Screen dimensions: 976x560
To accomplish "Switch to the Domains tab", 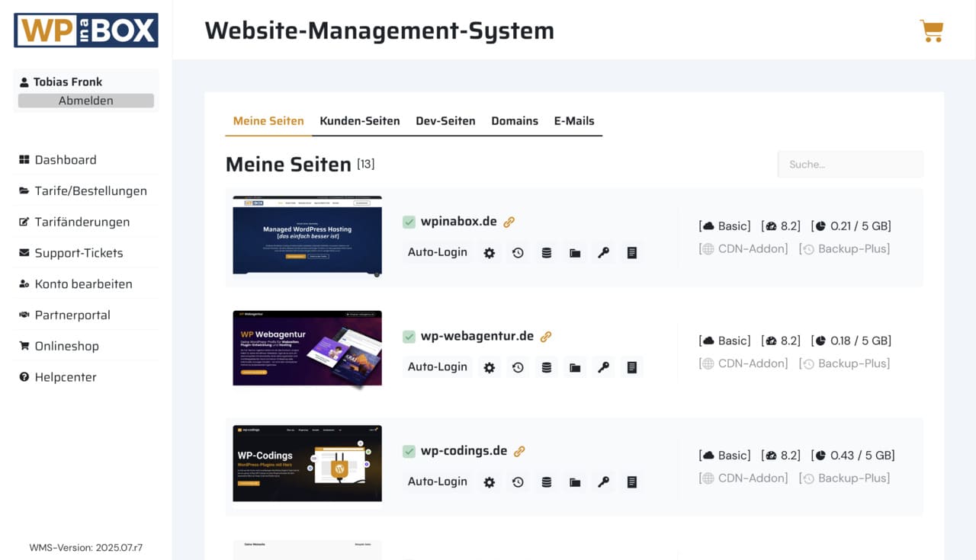I will 515,120.
